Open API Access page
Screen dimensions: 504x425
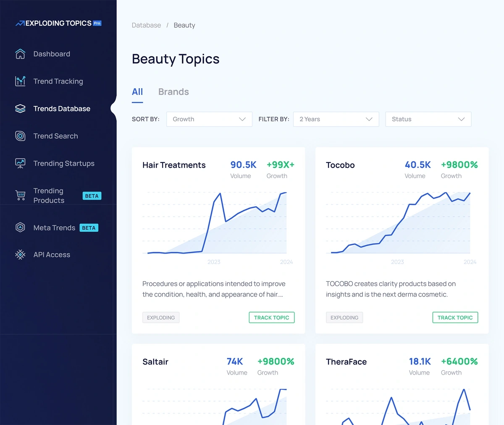(x=52, y=254)
